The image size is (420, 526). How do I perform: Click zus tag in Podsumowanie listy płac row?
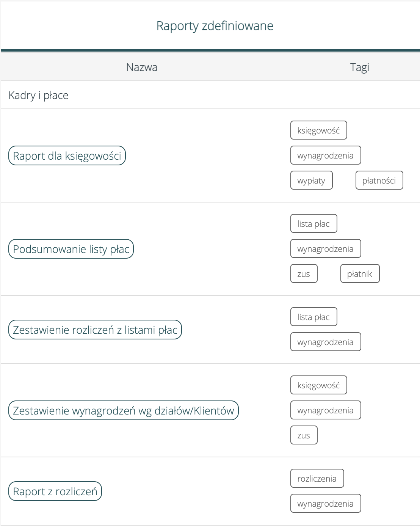(x=304, y=274)
